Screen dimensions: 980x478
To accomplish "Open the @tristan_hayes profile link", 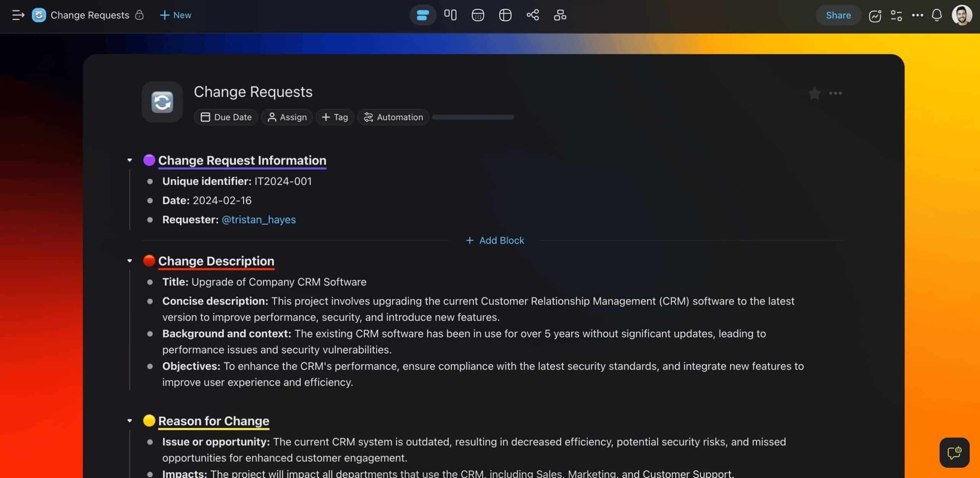I will coord(258,220).
